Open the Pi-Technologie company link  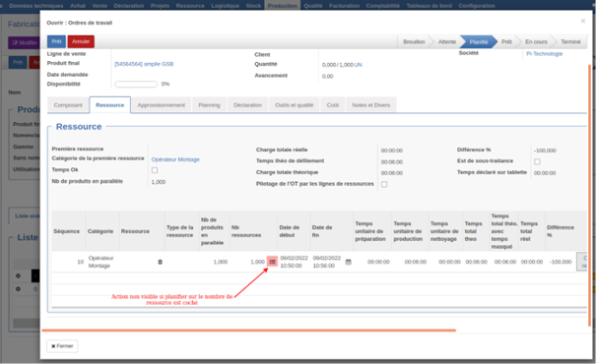(545, 54)
